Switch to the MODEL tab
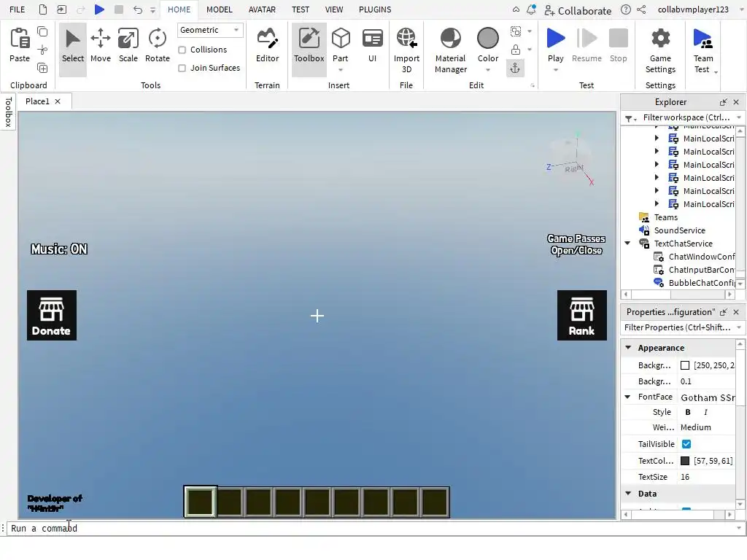Viewport: 747px width, 560px height. point(219,9)
